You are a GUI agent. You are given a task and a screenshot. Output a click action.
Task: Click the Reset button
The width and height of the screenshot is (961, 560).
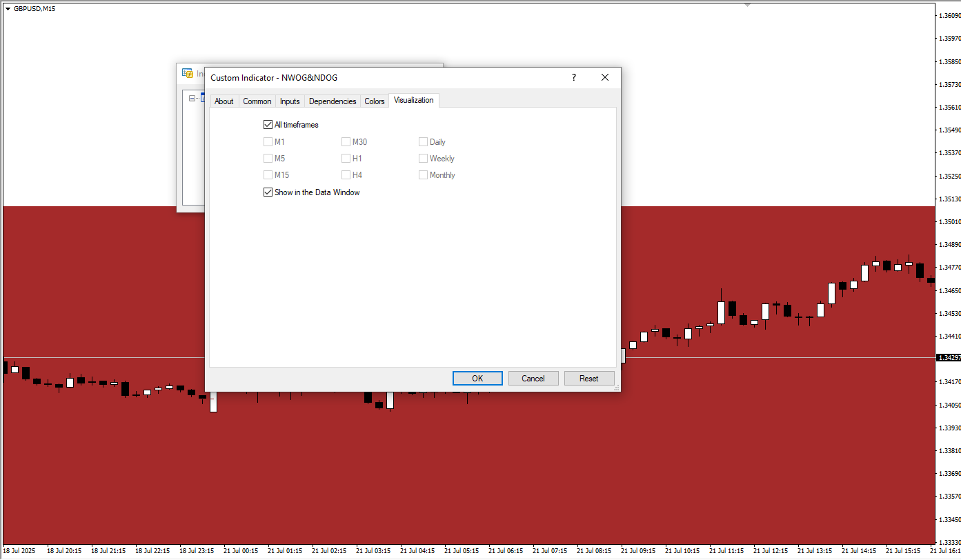pos(589,378)
